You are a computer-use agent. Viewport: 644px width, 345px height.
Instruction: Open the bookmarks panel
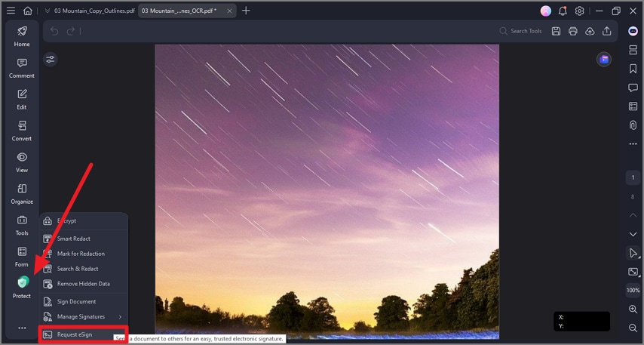click(x=633, y=69)
